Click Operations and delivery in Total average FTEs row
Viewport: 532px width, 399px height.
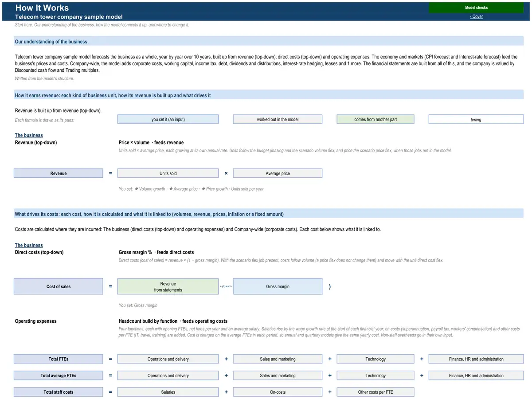pos(168,376)
